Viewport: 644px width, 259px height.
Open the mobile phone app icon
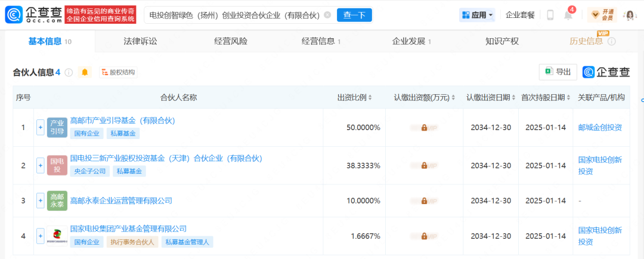(550, 15)
